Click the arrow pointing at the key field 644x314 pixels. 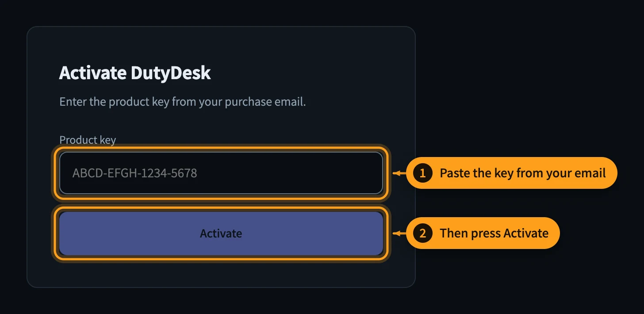click(399, 173)
